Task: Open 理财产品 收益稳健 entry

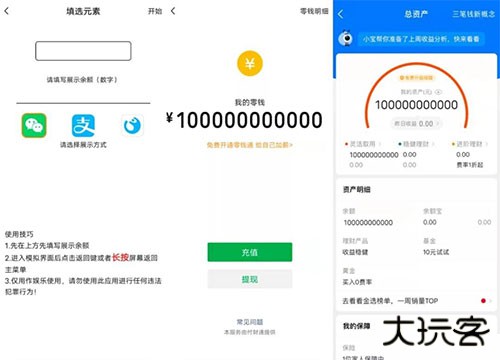Action: pyautogui.click(x=355, y=247)
